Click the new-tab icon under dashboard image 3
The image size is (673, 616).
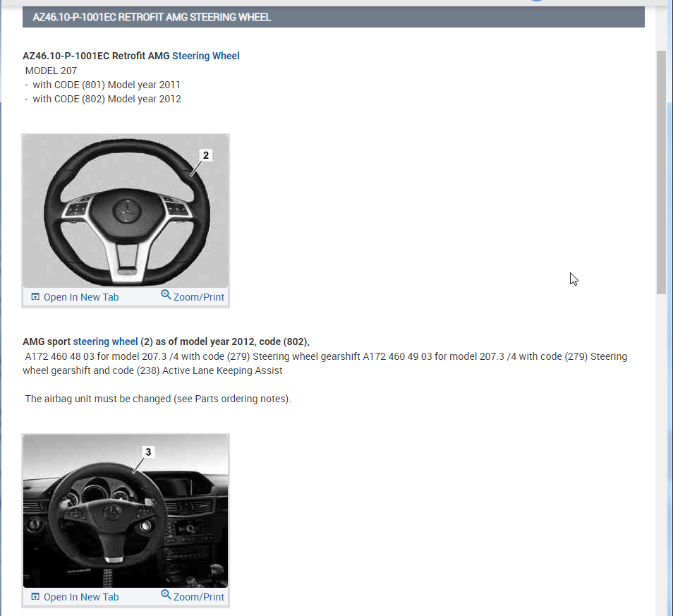[x=35, y=596]
